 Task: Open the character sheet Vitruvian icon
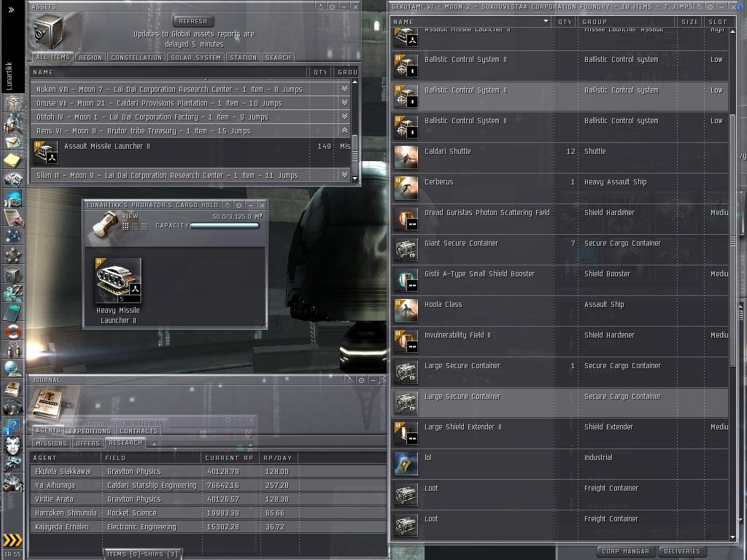(13, 104)
